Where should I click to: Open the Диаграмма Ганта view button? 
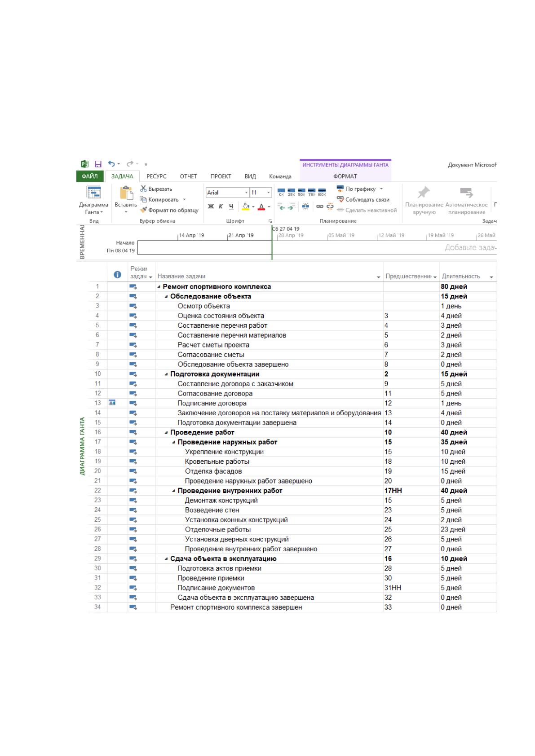(x=93, y=200)
